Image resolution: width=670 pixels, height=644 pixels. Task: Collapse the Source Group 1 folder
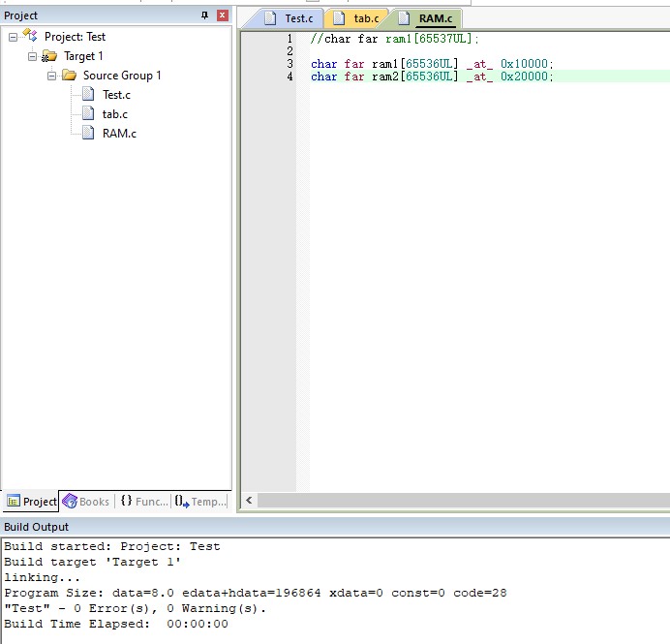click(x=52, y=76)
